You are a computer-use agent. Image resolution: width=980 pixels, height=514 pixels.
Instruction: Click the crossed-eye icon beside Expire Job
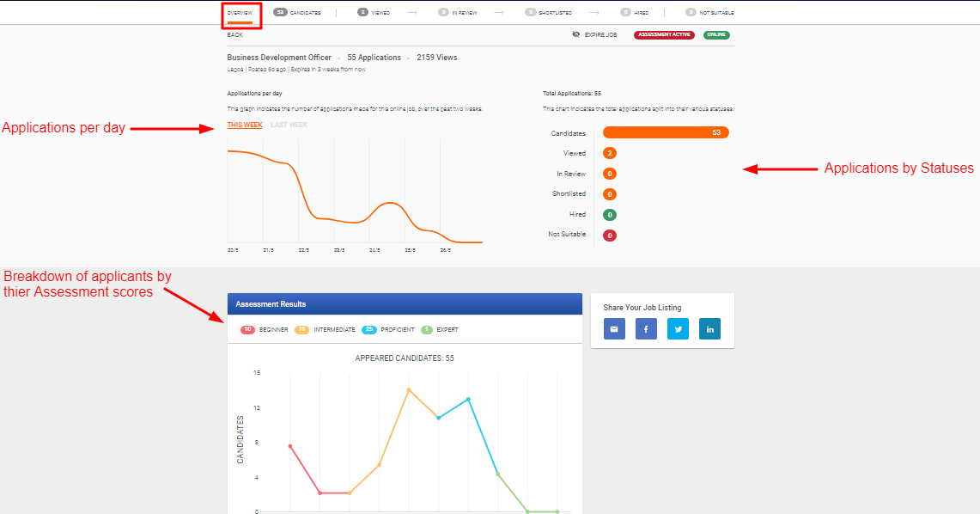(x=576, y=34)
